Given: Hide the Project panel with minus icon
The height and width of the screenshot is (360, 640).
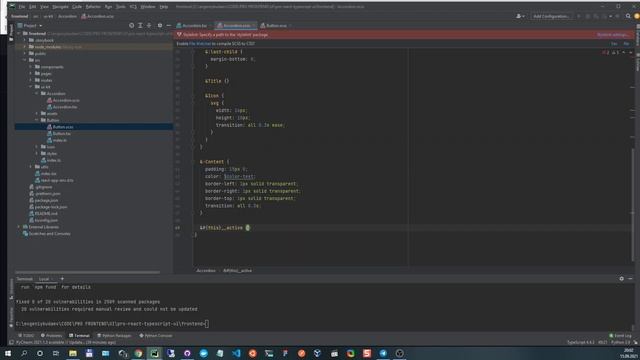Looking at the screenshot, I should click(169, 25).
